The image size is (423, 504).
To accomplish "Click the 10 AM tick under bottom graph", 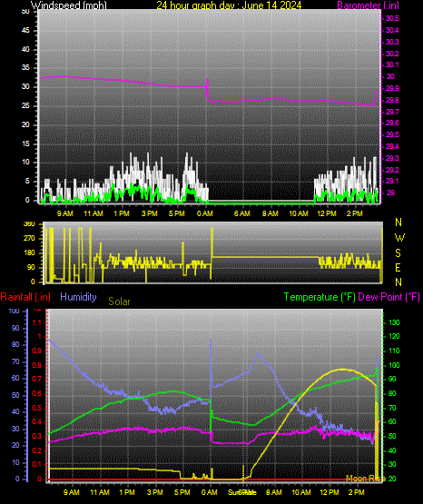I will click(x=301, y=492).
